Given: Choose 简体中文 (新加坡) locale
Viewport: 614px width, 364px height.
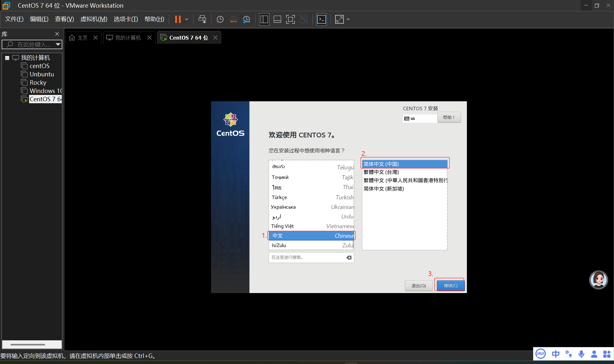Looking at the screenshot, I should coord(405,189).
